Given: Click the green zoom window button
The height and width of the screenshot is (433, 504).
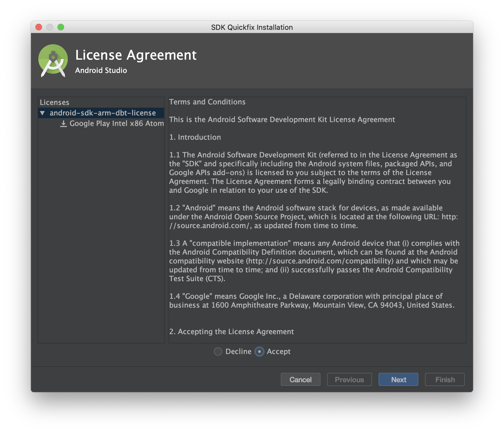Looking at the screenshot, I should (61, 27).
